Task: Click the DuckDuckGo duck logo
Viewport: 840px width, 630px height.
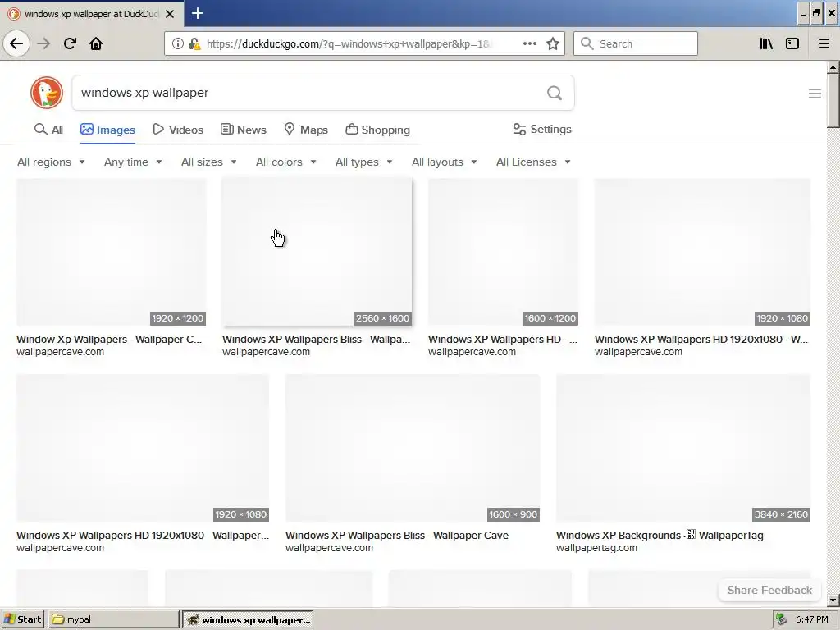Action: click(x=47, y=93)
